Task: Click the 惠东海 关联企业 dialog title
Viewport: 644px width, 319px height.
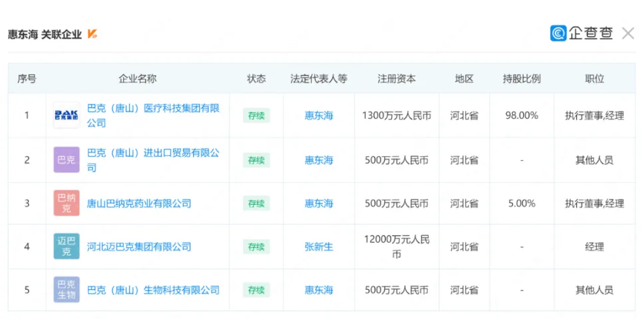Action: click(x=45, y=35)
